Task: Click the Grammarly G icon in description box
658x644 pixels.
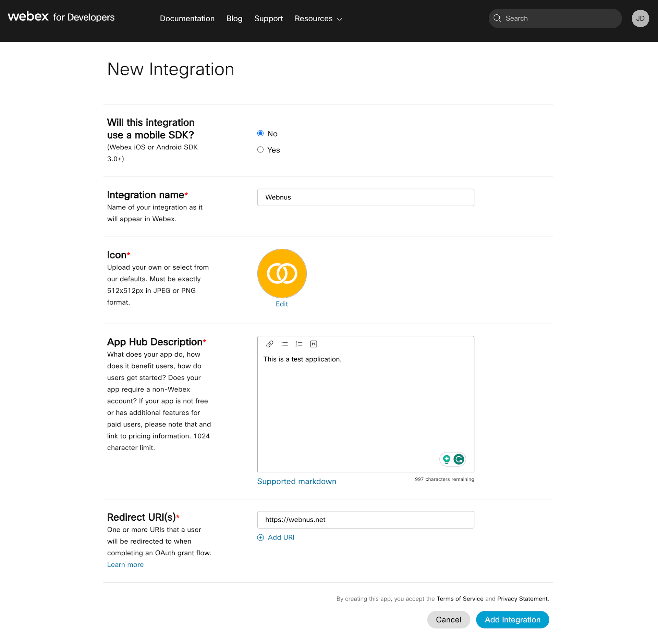Action: pyautogui.click(x=459, y=459)
